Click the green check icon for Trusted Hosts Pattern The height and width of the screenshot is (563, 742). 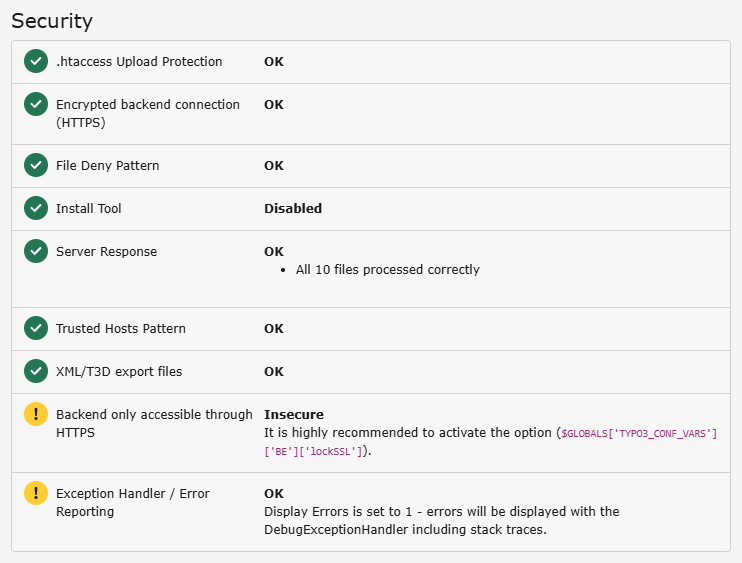pyautogui.click(x=36, y=329)
